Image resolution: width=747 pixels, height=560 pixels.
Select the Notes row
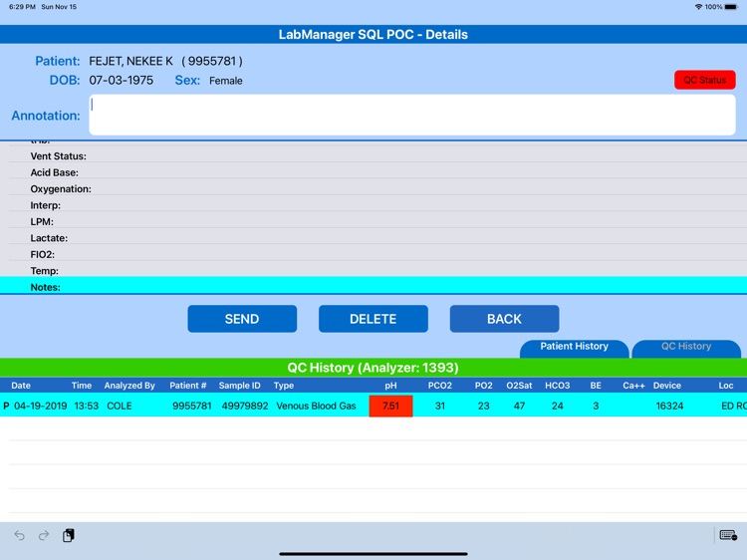pyautogui.click(x=373, y=286)
